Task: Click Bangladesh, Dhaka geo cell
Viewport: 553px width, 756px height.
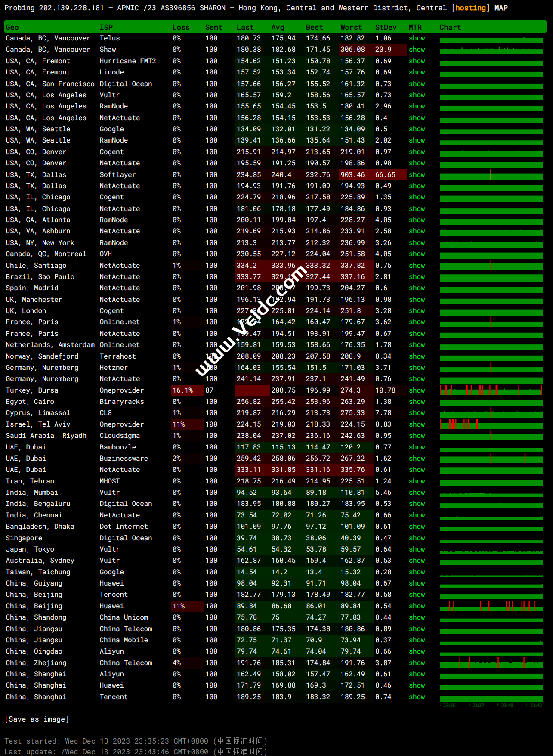Action: 40,527
